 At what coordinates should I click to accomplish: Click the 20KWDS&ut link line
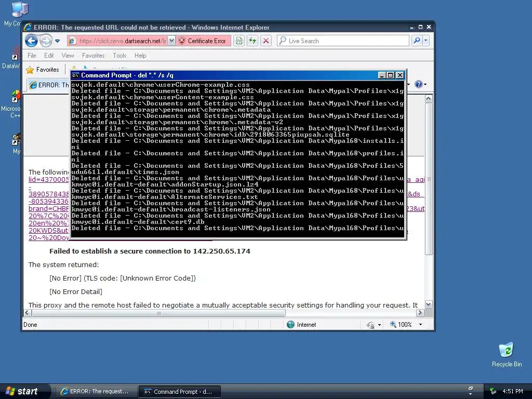click(x=48, y=230)
